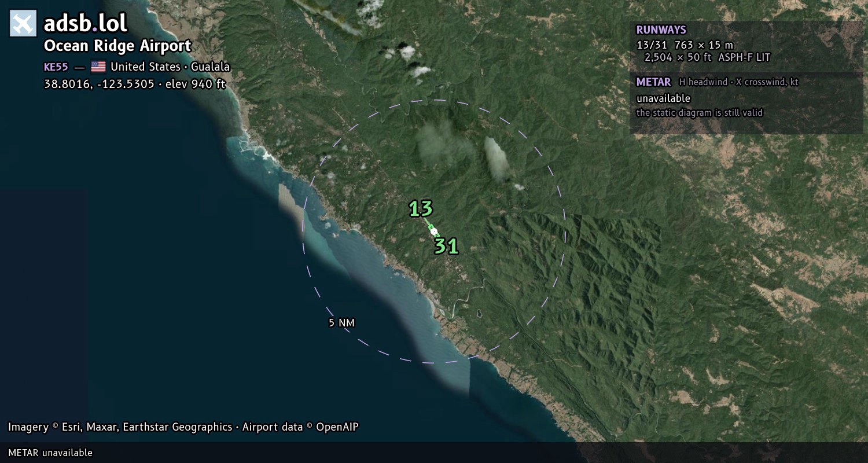
Task: Select the airport marker dot on the runway
Action: coord(433,231)
